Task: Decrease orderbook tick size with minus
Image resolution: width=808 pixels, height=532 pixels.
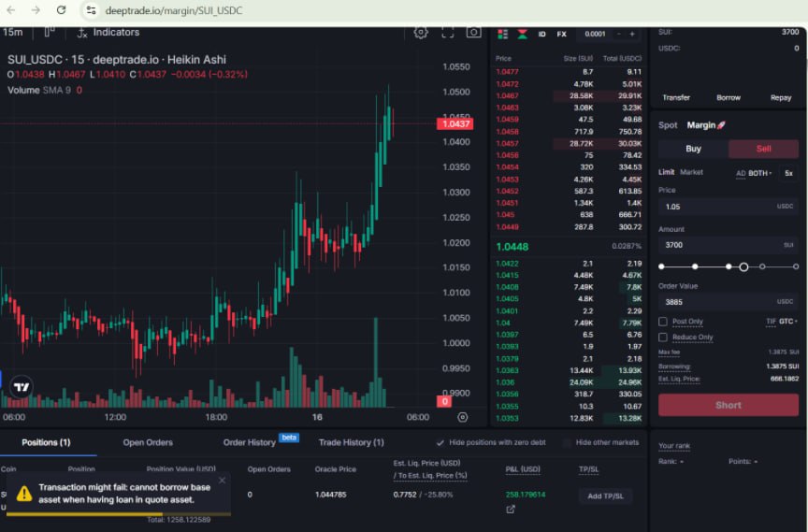Action: coord(619,34)
